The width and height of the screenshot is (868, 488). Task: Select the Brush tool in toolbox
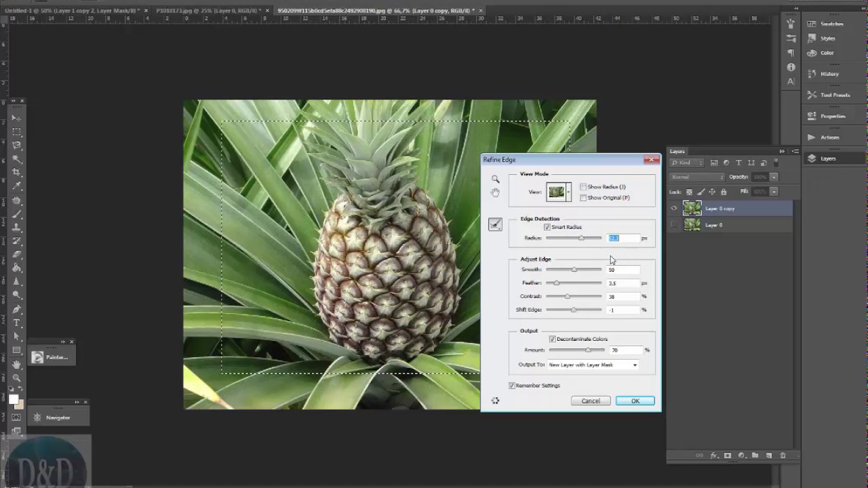coord(17,214)
